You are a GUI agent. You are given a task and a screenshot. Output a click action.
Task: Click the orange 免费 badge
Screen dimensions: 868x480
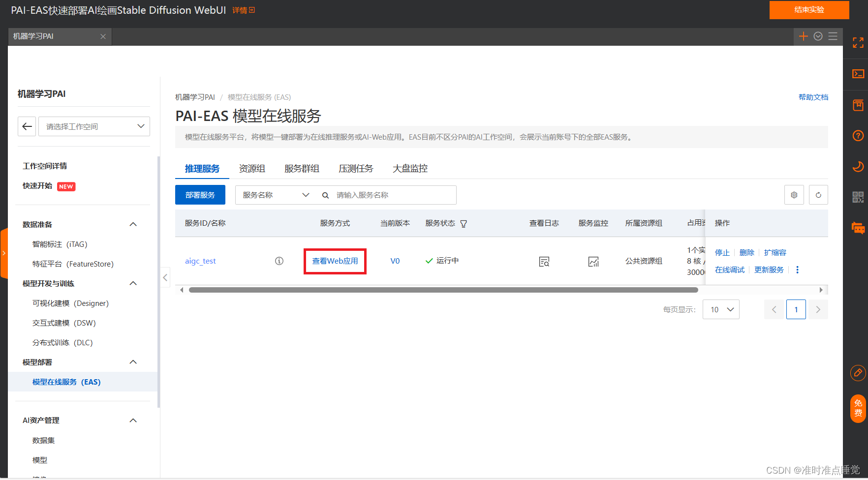[x=858, y=408]
